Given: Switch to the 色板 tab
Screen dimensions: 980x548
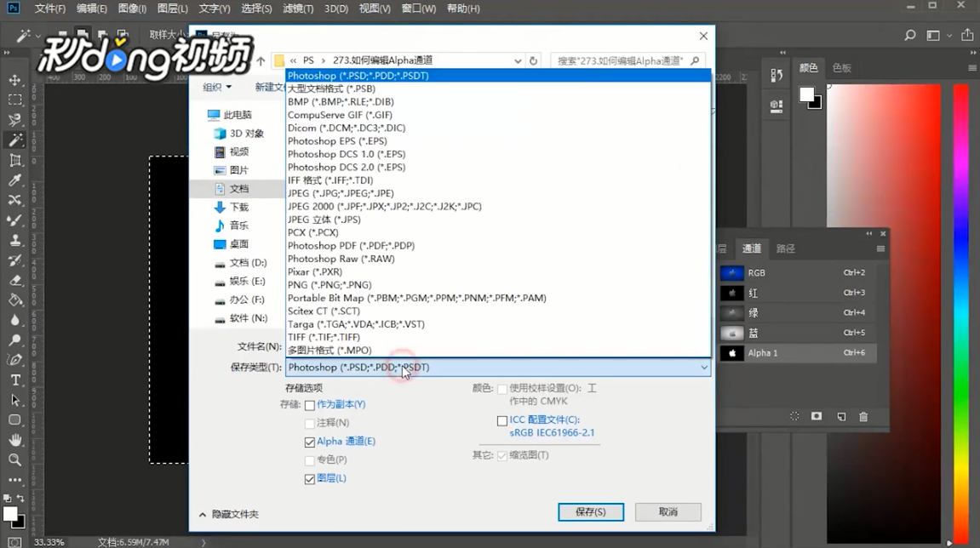Looking at the screenshot, I should [x=842, y=67].
